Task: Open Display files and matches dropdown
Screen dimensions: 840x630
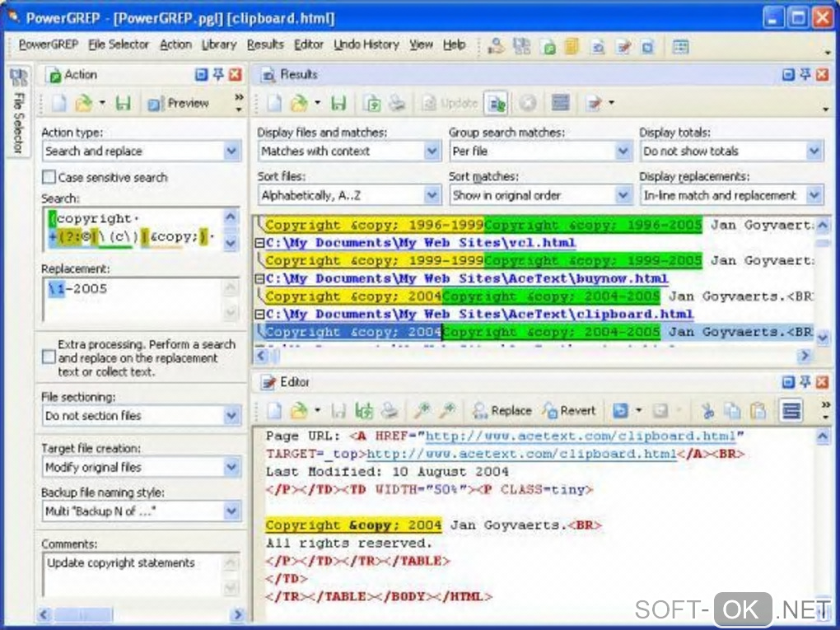Action: pyautogui.click(x=432, y=151)
